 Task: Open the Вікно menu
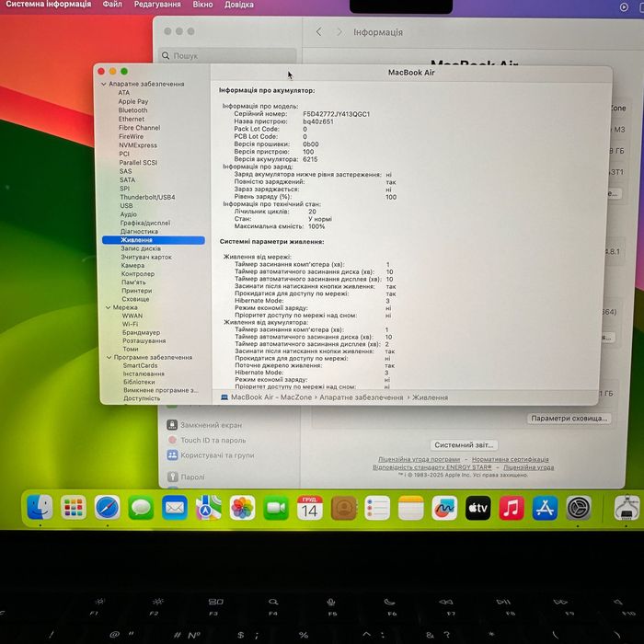click(x=203, y=5)
